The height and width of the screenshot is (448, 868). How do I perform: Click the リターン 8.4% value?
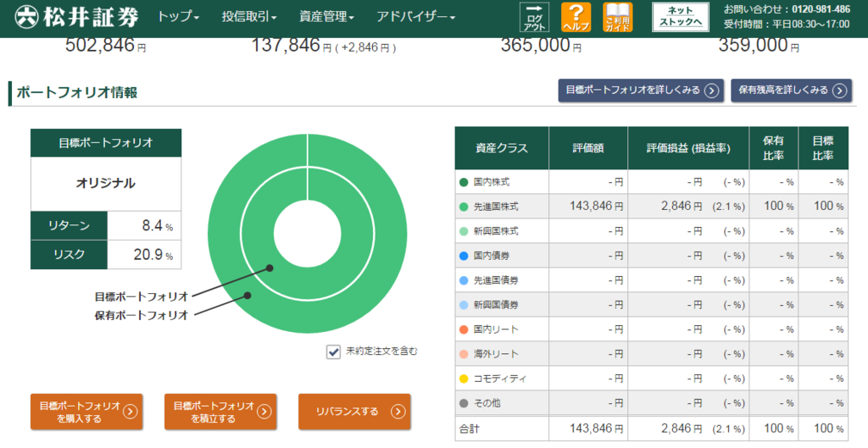(x=157, y=225)
